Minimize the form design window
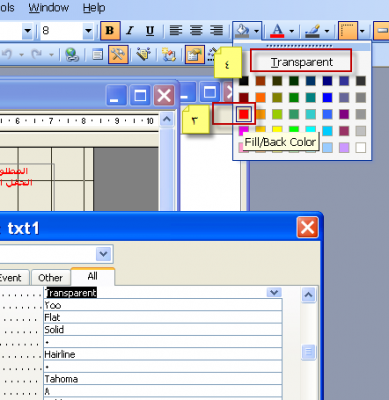This screenshot has height=400, width=389. point(117,96)
